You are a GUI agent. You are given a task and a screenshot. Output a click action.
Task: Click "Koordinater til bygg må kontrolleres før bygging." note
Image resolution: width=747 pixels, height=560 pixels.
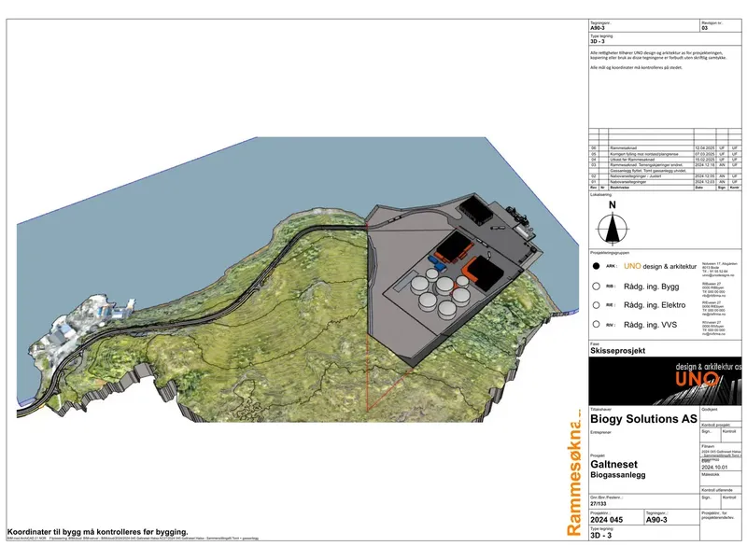[x=98, y=532]
